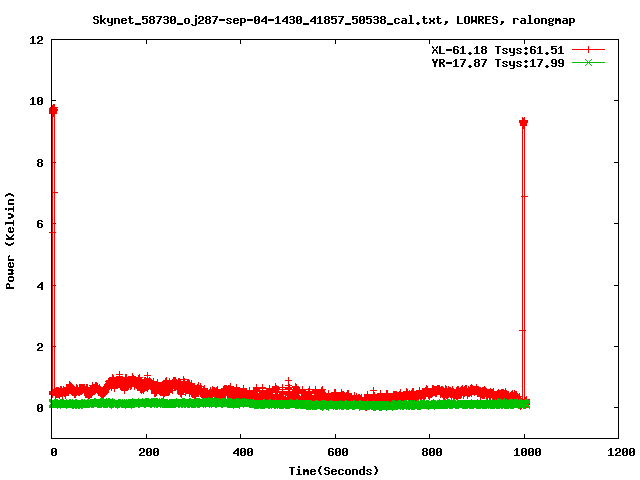
Task: Select the YR-17.87 Tsys:17.99 legend label
Action: pyautogui.click(x=498, y=63)
